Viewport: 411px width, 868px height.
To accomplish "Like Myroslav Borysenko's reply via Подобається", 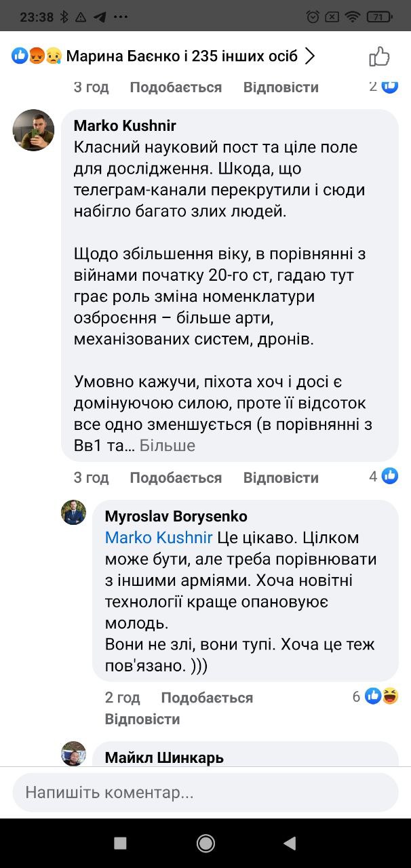I will (x=207, y=698).
